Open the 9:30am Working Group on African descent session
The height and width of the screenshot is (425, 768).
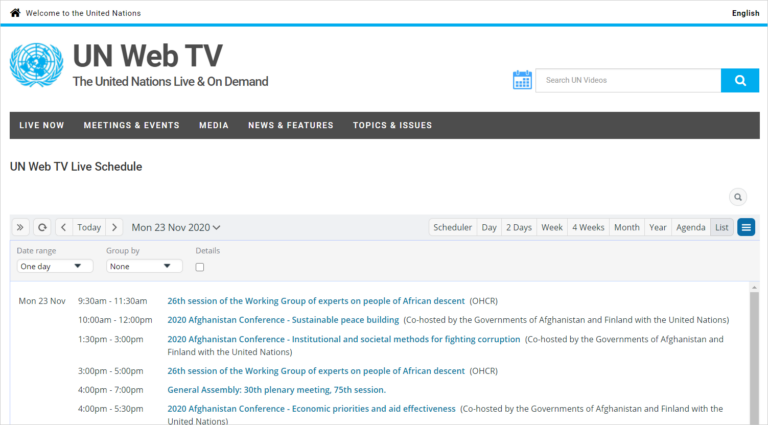(x=316, y=301)
